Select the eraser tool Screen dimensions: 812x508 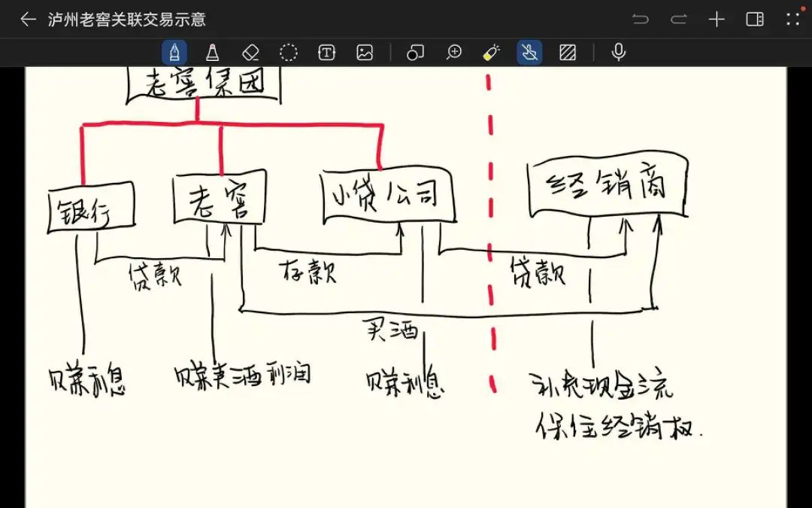click(250, 53)
